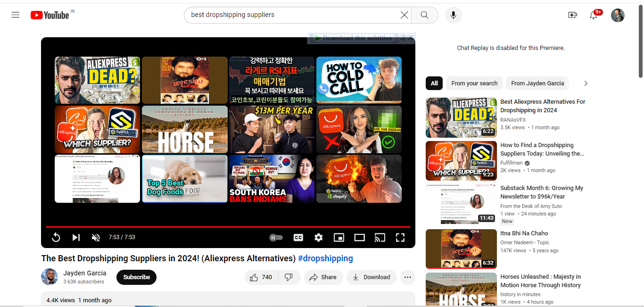The width and height of the screenshot is (644, 307).
Task: Open Jayden Garcia channel name
Action: tap(85, 273)
